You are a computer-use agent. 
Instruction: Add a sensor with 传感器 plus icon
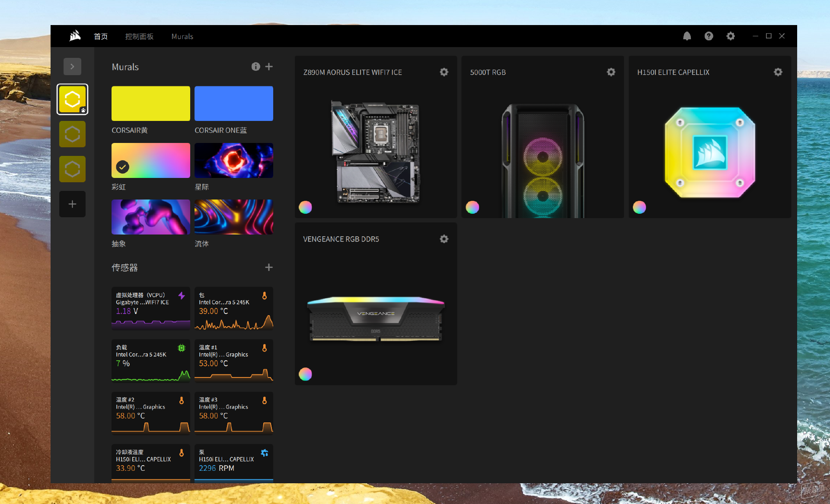tap(269, 267)
